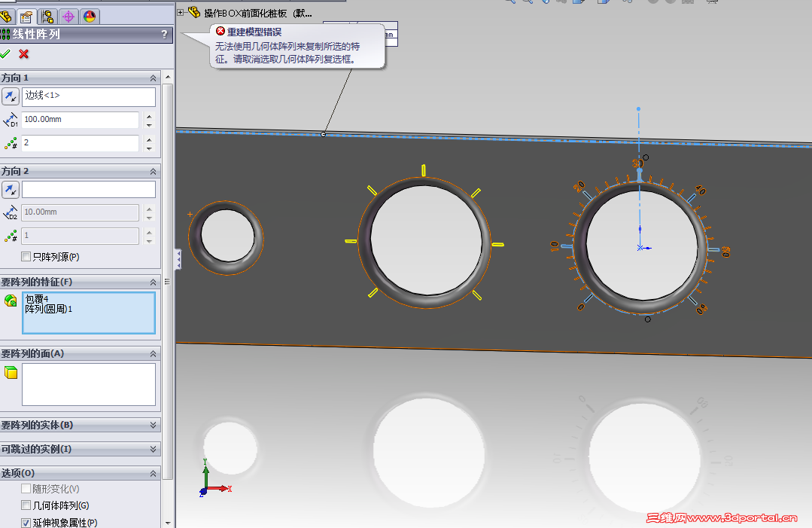Image resolution: width=812 pixels, height=528 pixels.
Task: Collapse the 选项 section
Action: (x=154, y=474)
